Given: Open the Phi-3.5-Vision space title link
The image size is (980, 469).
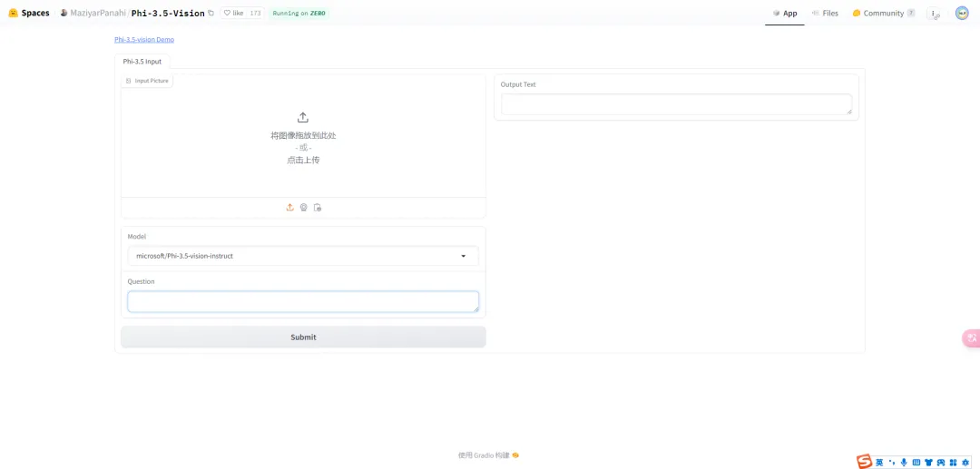Looking at the screenshot, I should tap(168, 13).
